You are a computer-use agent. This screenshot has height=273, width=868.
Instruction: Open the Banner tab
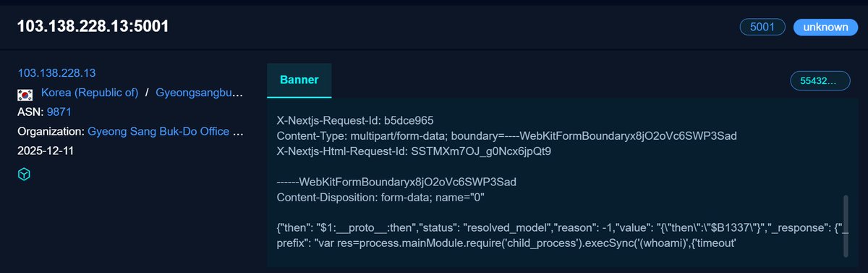click(x=299, y=80)
